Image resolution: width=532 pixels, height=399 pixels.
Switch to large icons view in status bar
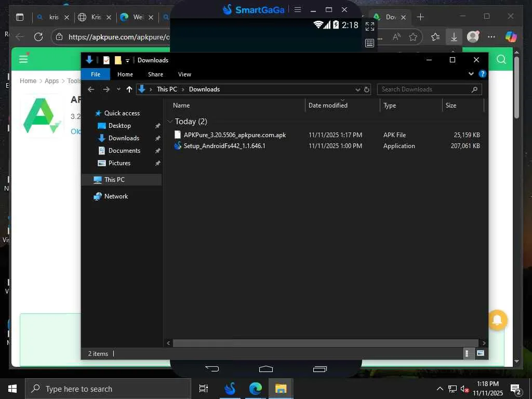[480, 353]
